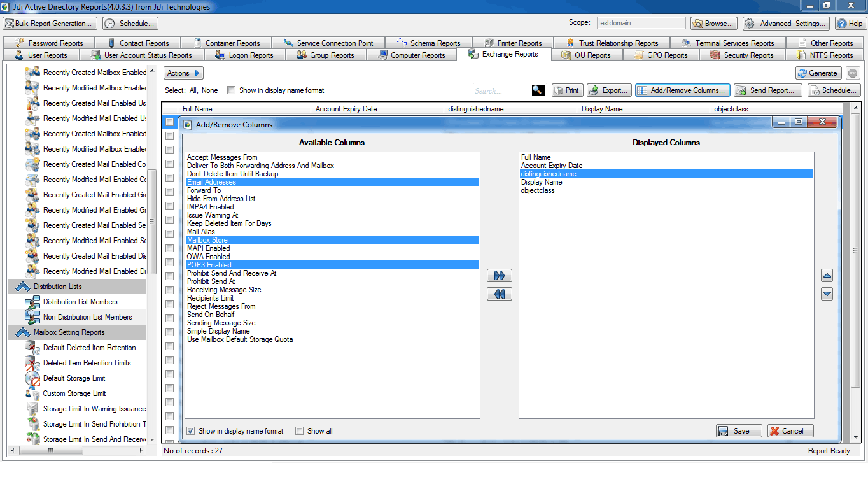The image size is (868, 489).
Task: Click Storage Limit In Send Prohibition icon
Action: (x=32, y=424)
